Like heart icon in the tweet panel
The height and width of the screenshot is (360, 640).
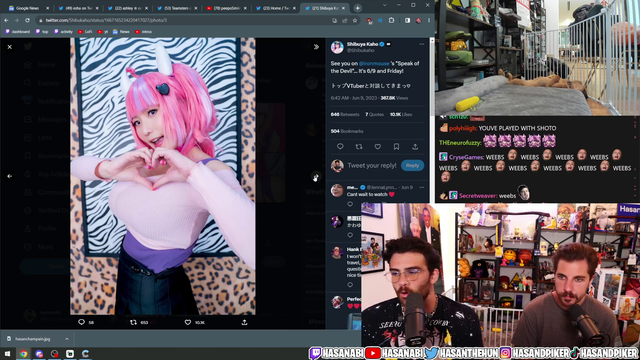point(378,147)
